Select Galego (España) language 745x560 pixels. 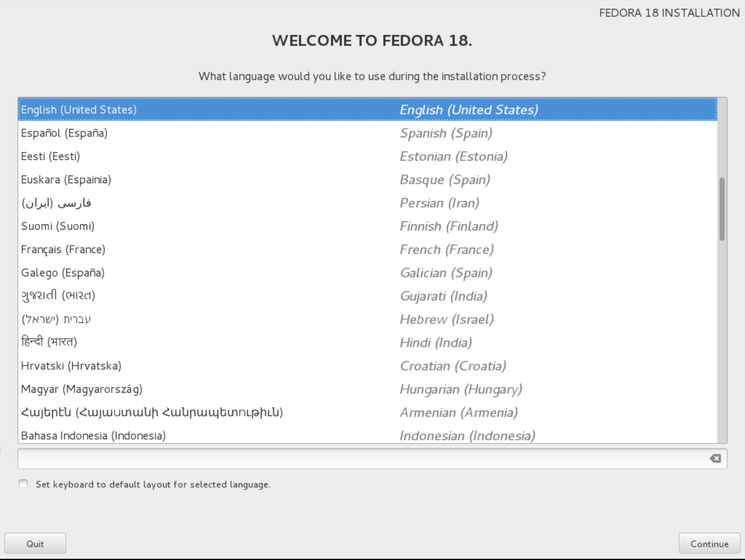coord(368,272)
